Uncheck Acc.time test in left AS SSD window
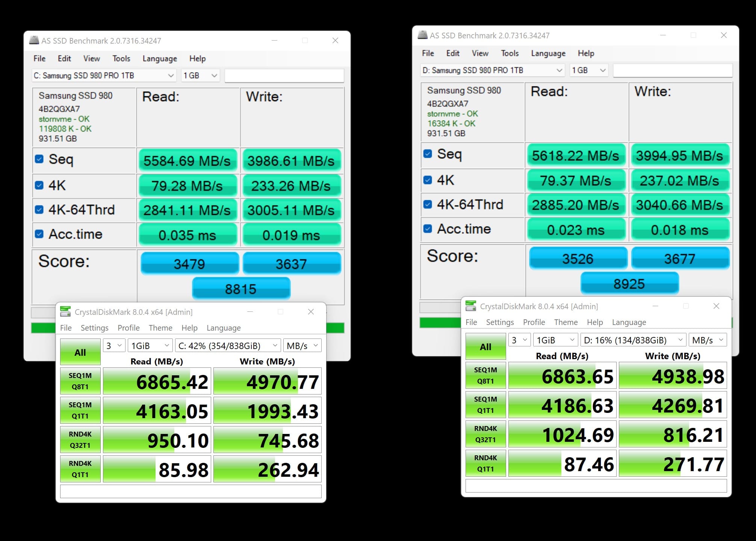Image resolution: width=756 pixels, height=541 pixels. coord(39,234)
